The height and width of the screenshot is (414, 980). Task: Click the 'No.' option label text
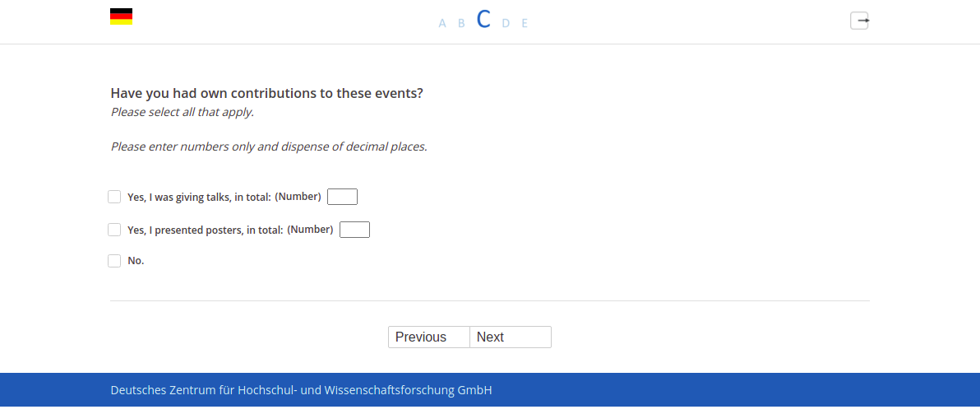[136, 261]
